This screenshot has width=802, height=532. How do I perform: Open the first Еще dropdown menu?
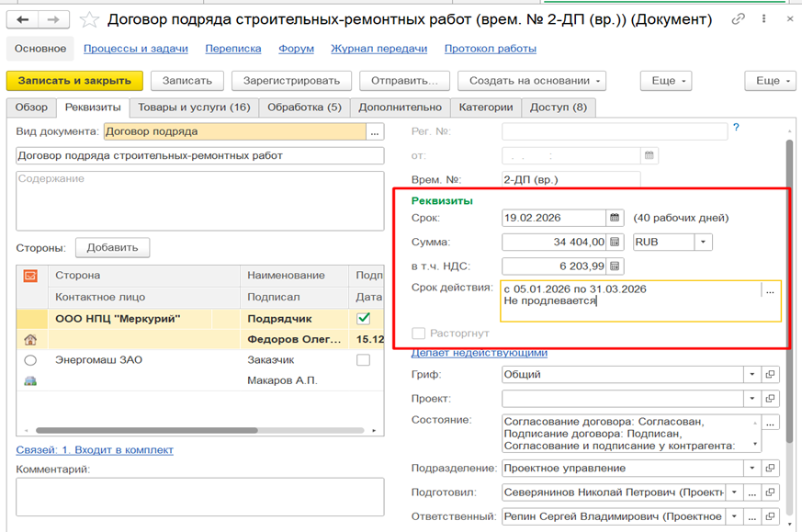click(x=666, y=81)
